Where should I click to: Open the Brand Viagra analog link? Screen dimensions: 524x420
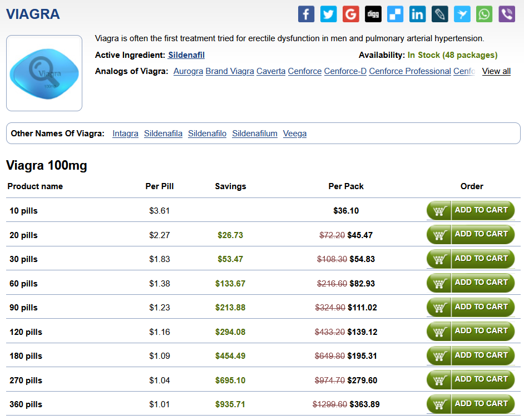[x=230, y=71]
